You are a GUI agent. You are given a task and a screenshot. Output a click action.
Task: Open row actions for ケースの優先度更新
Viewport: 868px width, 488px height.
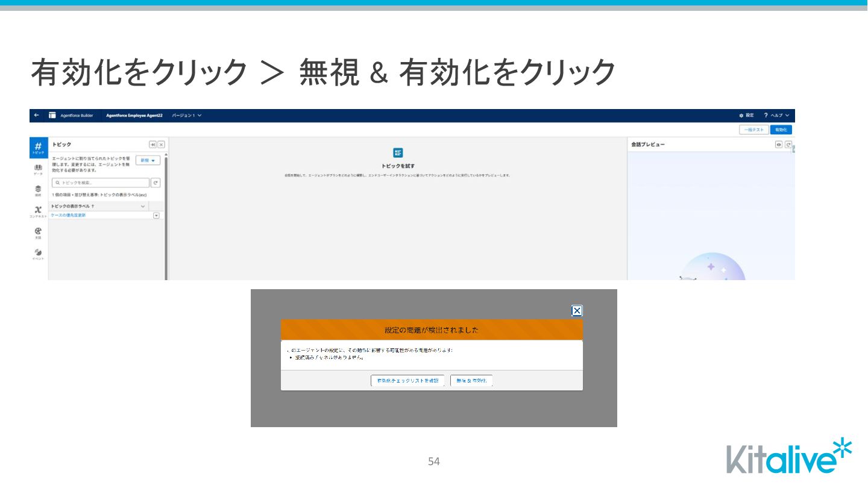tap(156, 215)
